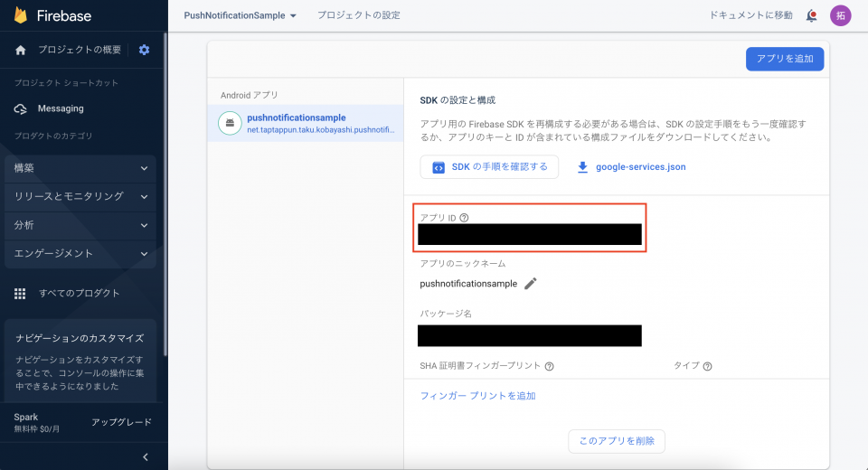The height and width of the screenshot is (470, 868).
Task: Open the PushNotificationSample project dropdown
Action: [x=240, y=15]
